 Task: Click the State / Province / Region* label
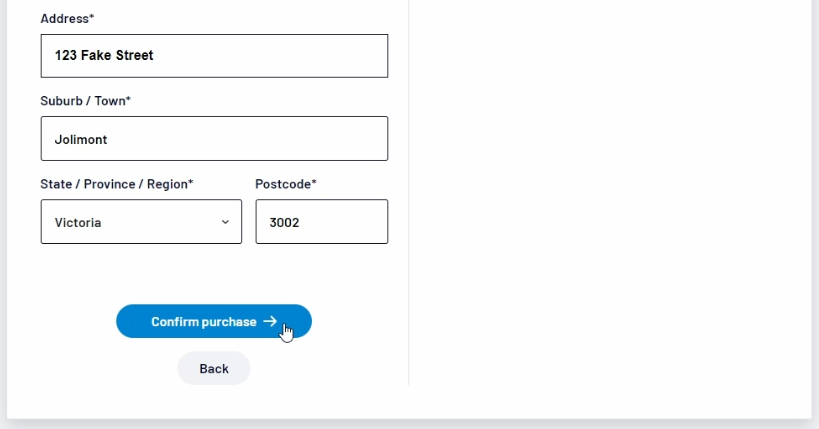(116, 184)
